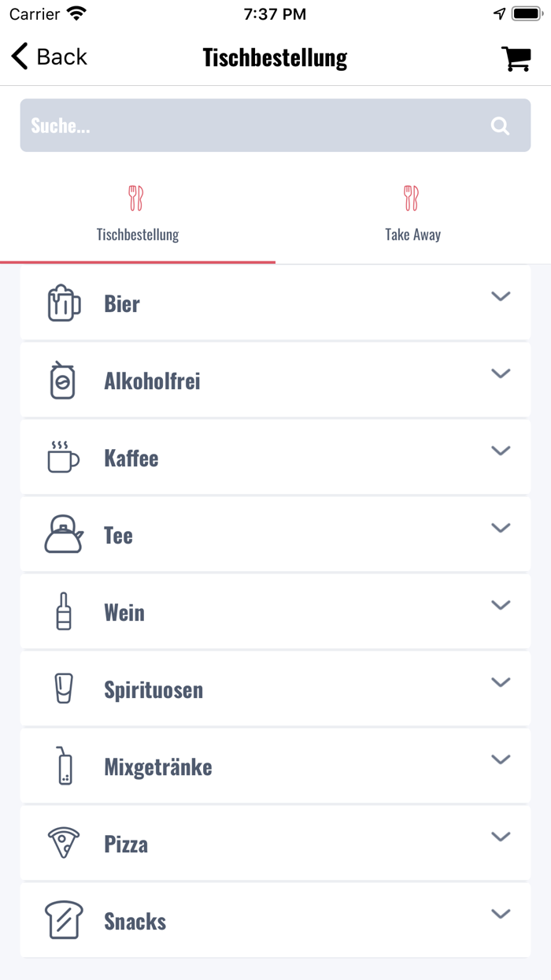Tap the soda can icon

[x=63, y=380]
